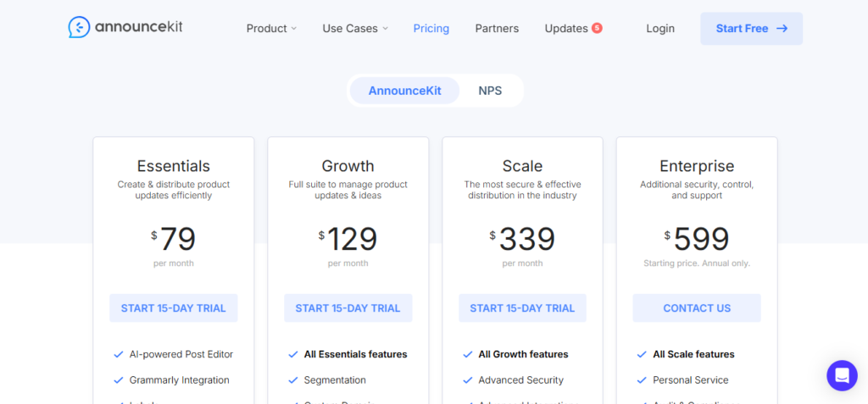
Task: Click checkmark next to All Essentials features
Action: click(292, 354)
